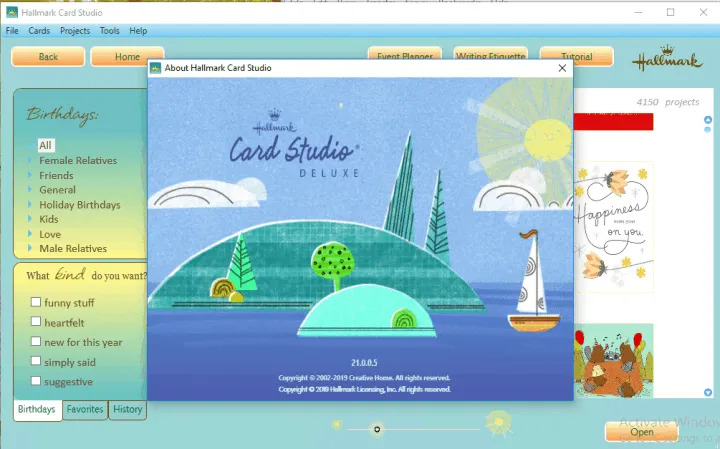The height and width of the screenshot is (449, 720).
Task: Expand the Male Relatives category arrow
Action: coord(30,248)
